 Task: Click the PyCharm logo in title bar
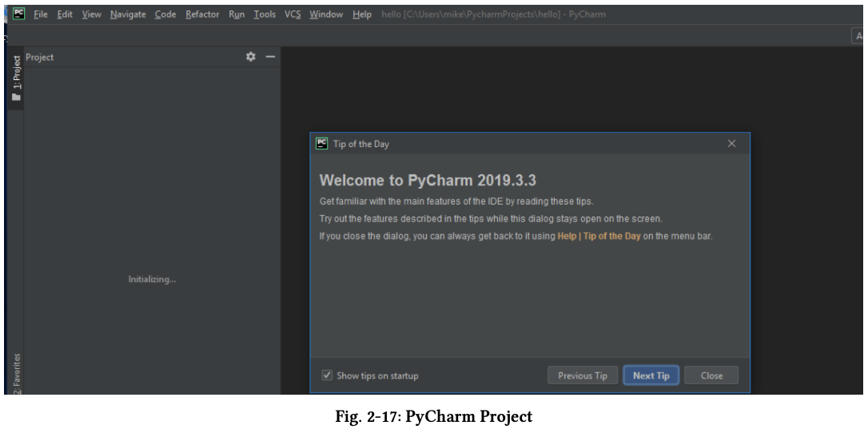pyautogui.click(x=19, y=14)
